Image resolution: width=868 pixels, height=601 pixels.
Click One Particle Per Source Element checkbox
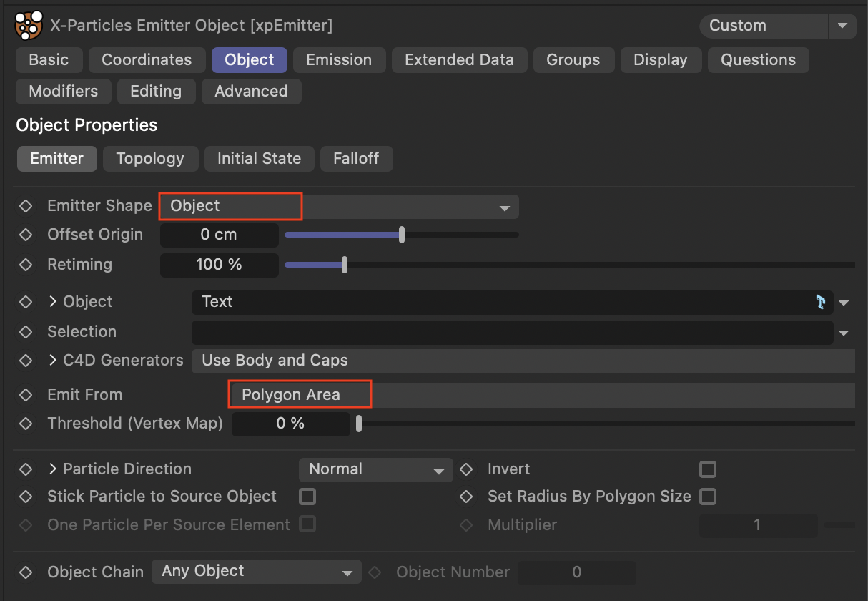(x=307, y=524)
